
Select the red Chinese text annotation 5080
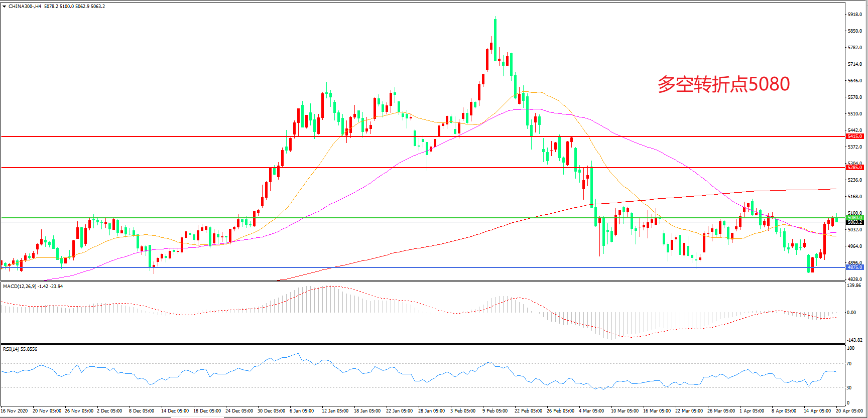pyautogui.click(x=723, y=84)
